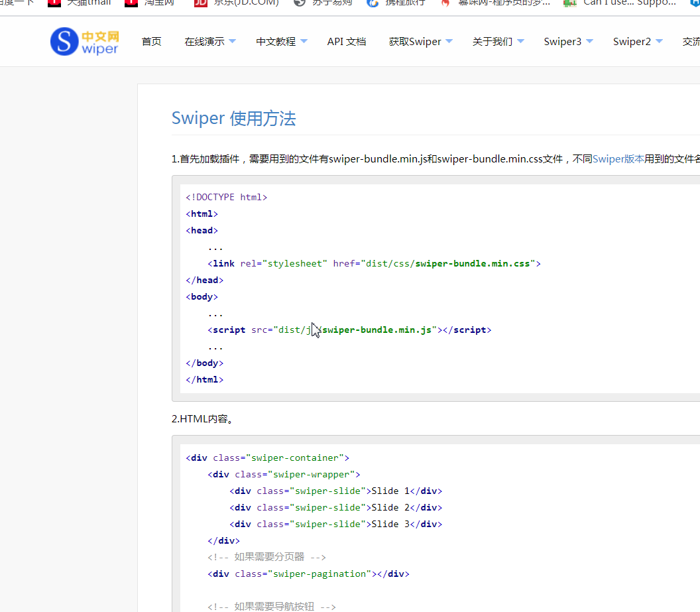
Task: Open the 首页 nav item
Action: coord(151,42)
